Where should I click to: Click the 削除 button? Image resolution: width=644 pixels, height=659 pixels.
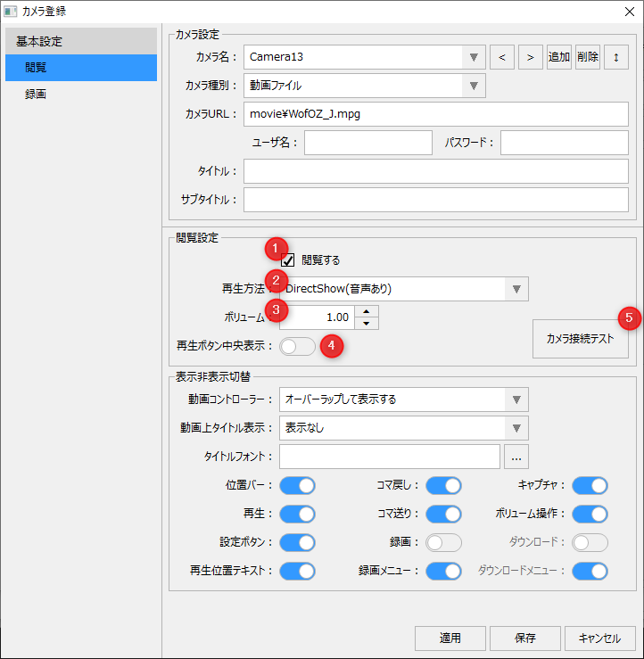point(588,57)
